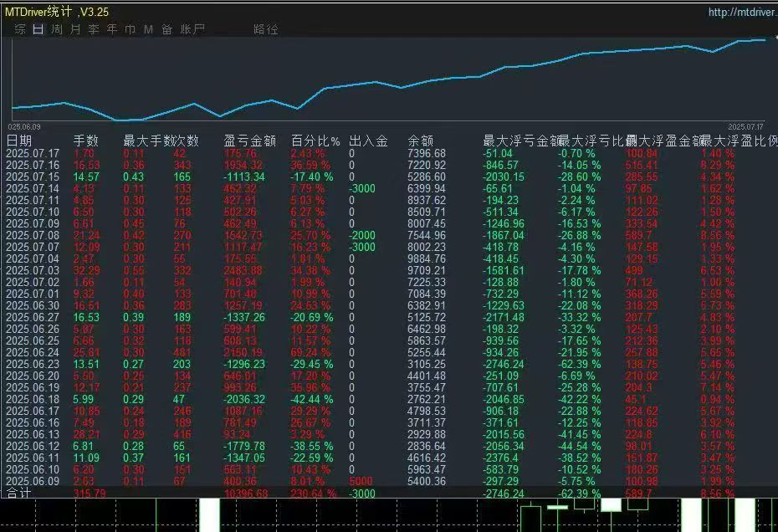
Task: Click the 合计 totals row label
Action: 19,493
